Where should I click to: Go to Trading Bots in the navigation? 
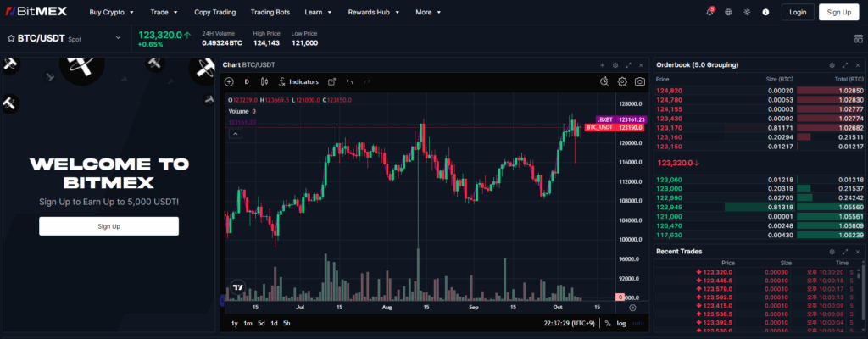tap(270, 13)
